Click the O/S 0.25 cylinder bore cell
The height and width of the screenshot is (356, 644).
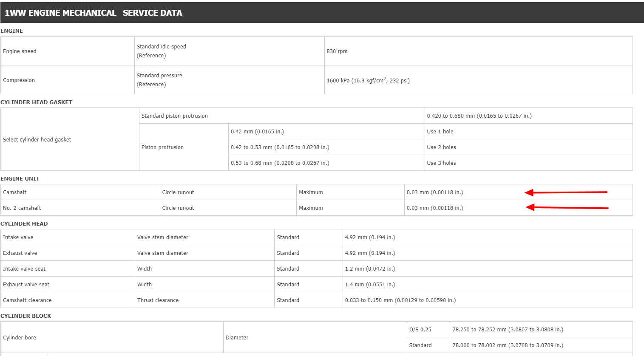pyautogui.click(x=420, y=330)
